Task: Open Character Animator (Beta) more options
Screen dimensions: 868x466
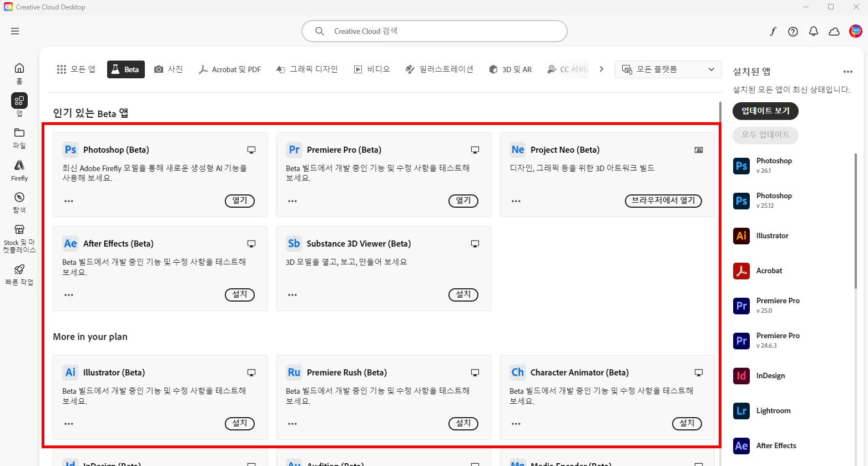Action: [x=516, y=424]
